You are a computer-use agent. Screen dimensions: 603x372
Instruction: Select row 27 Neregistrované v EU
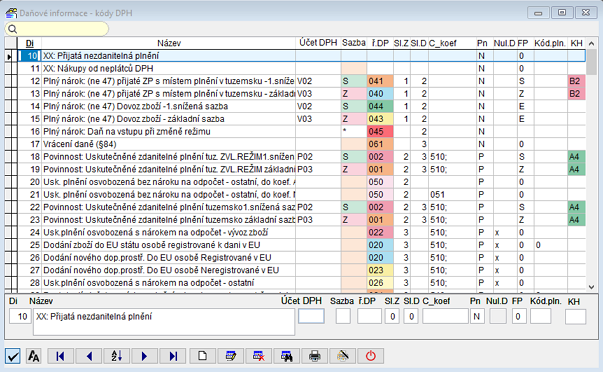[302, 270]
